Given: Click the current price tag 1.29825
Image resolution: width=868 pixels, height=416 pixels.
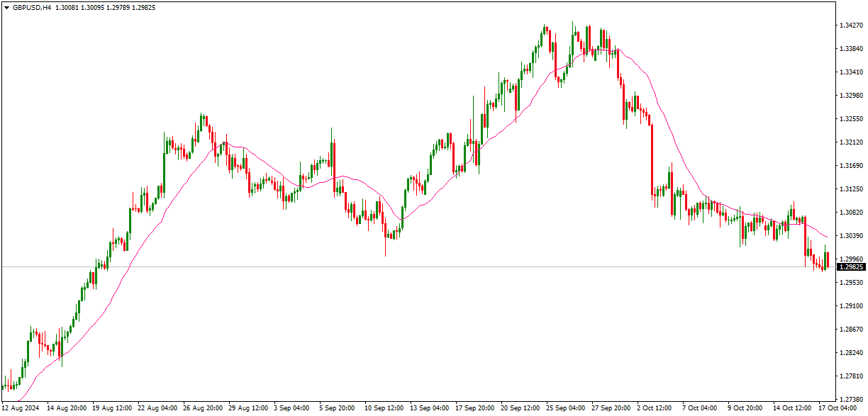Looking at the screenshot, I should tap(851, 267).
